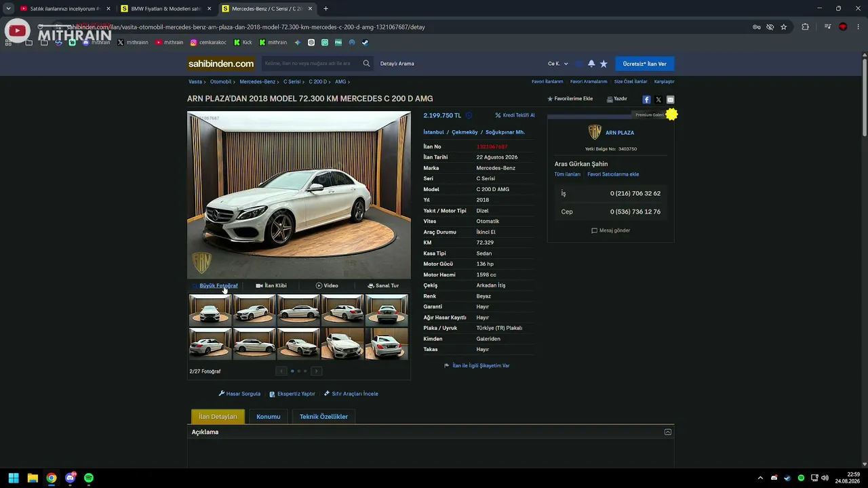Image resolution: width=868 pixels, height=488 pixels.
Task: Expand the Ce K. account dropdown
Action: coord(558,64)
